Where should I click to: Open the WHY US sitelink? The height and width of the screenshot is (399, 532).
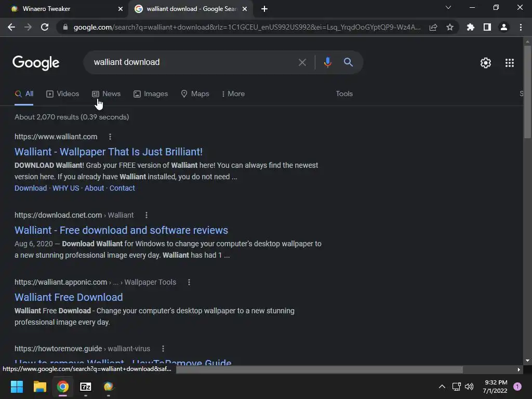(x=65, y=188)
